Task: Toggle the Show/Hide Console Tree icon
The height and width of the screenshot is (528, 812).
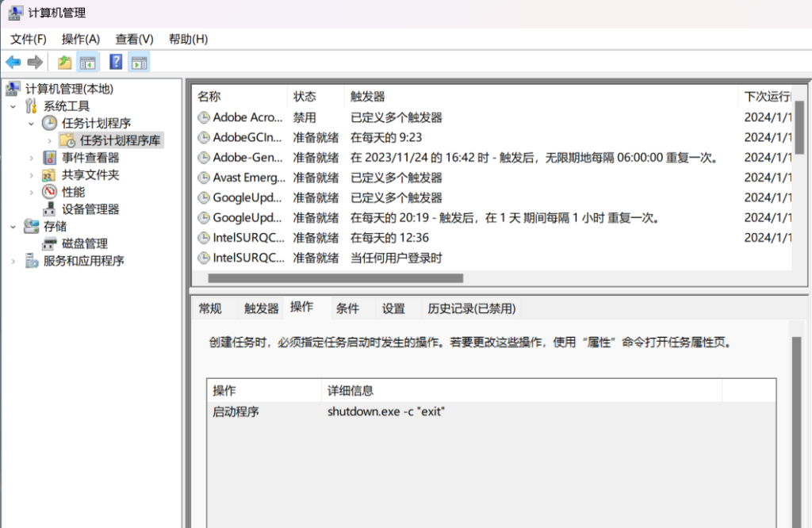Action: (x=87, y=62)
